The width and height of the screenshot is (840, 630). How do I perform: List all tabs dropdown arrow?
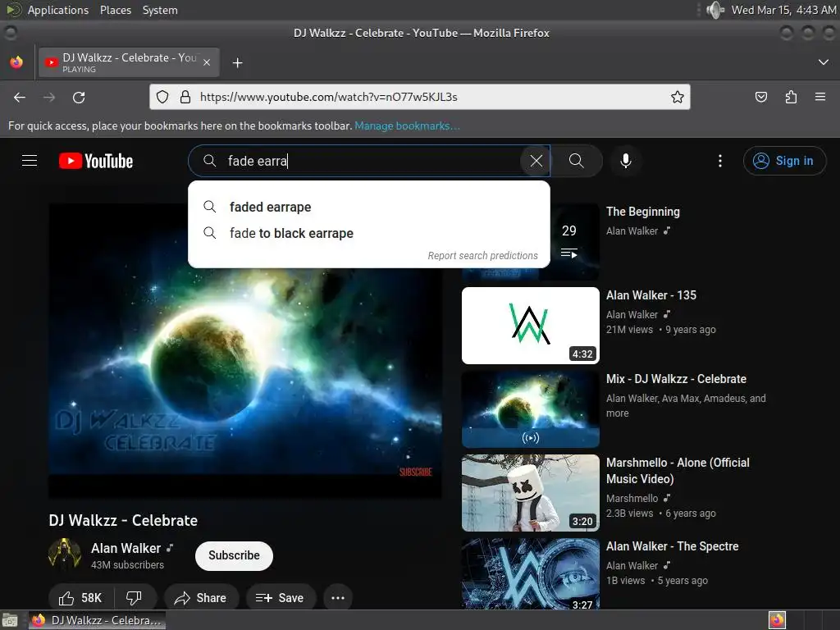click(823, 62)
